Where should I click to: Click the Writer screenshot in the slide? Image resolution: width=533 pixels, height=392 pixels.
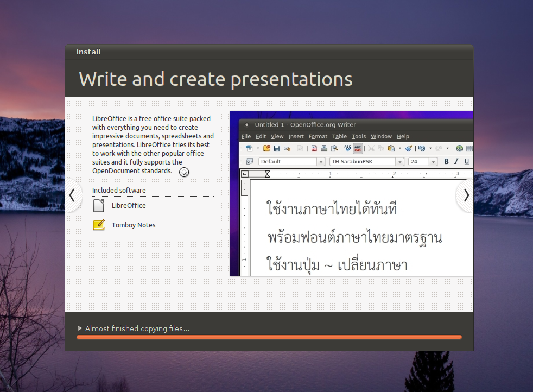coord(352,194)
